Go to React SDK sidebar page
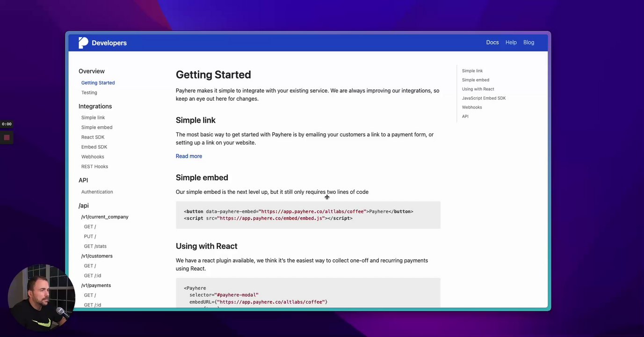Image resolution: width=644 pixels, height=337 pixels. pos(93,137)
